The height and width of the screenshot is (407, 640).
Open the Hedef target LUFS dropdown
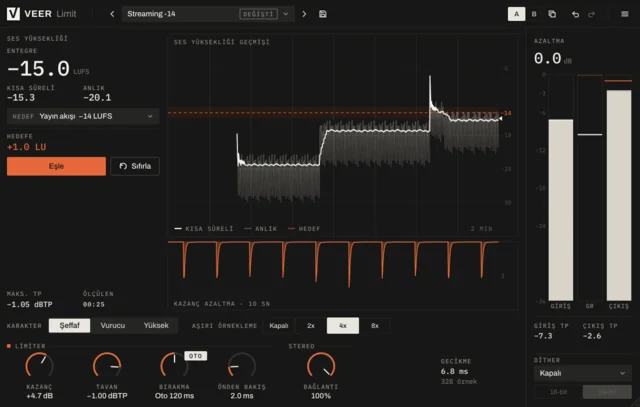[83, 116]
